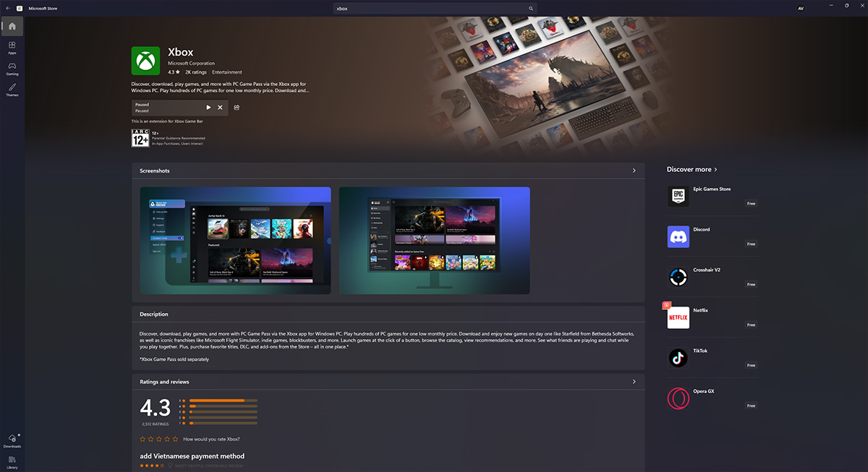Click the Free button for Netflix
868x472 pixels.
tap(751, 325)
